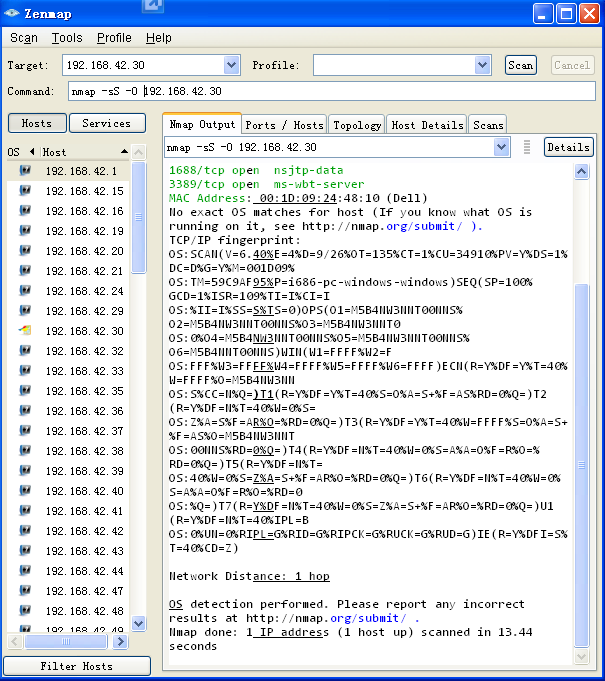Click the OS icon beside host 192.168.42.48
This screenshot has height=681, width=605.
pos(25,610)
